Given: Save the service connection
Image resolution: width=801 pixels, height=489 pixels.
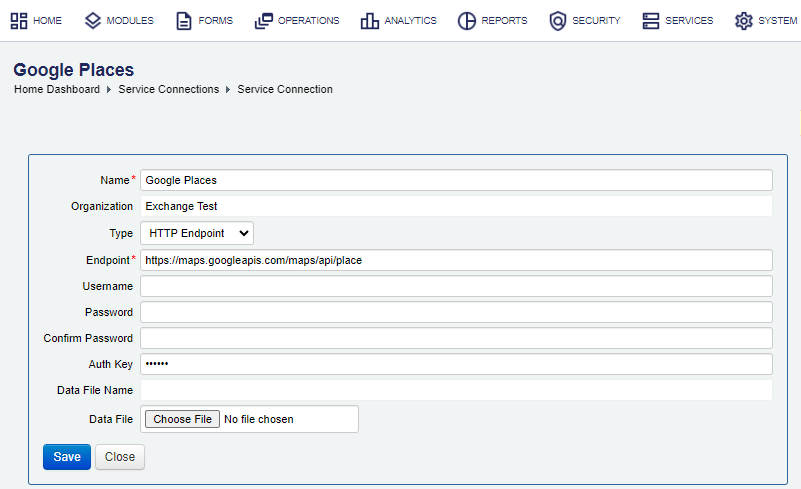Looking at the screenshot, I should [67, 457].
